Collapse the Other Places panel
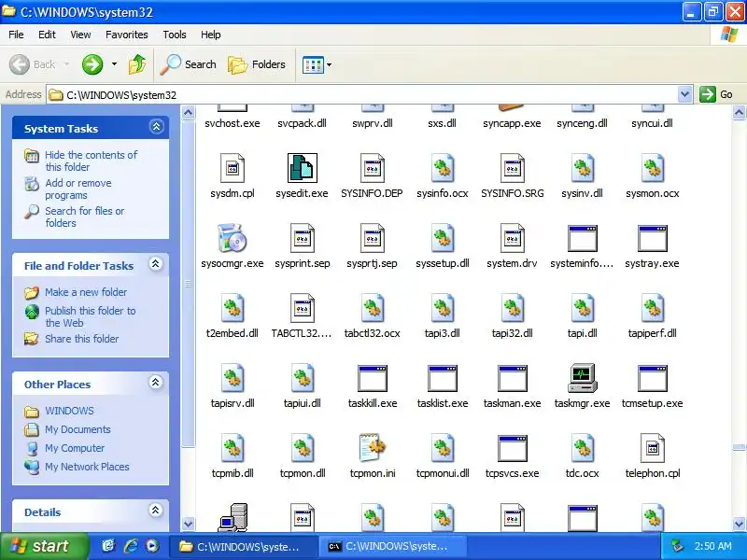 pos(156,383)
